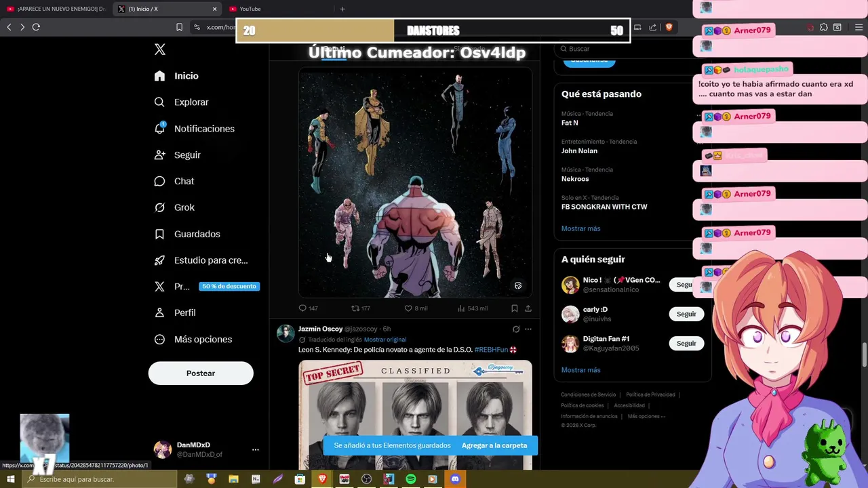Open Grok in the sidebar
Screen dimensions: 868x488
tap(174, 207)
